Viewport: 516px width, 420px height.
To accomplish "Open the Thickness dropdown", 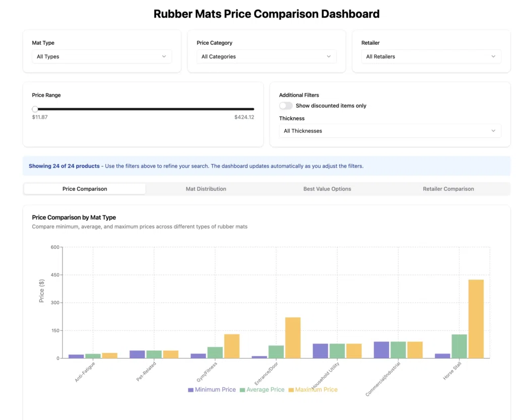I will [390, 131].
